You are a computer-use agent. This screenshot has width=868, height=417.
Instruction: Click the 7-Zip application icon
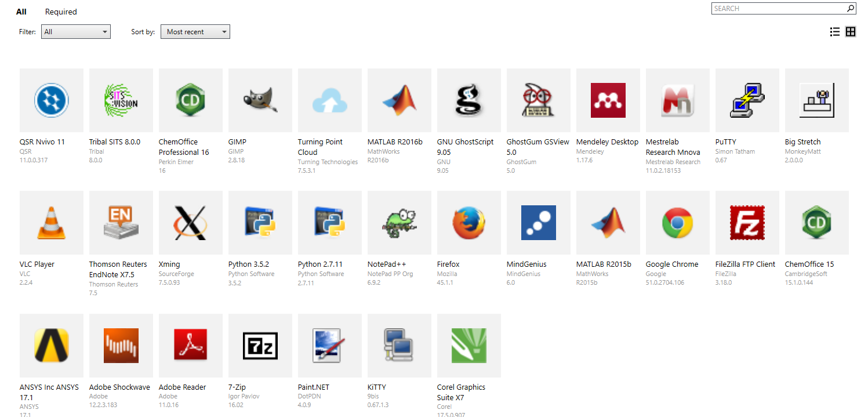pyautogui.click(x=260, y=346)
